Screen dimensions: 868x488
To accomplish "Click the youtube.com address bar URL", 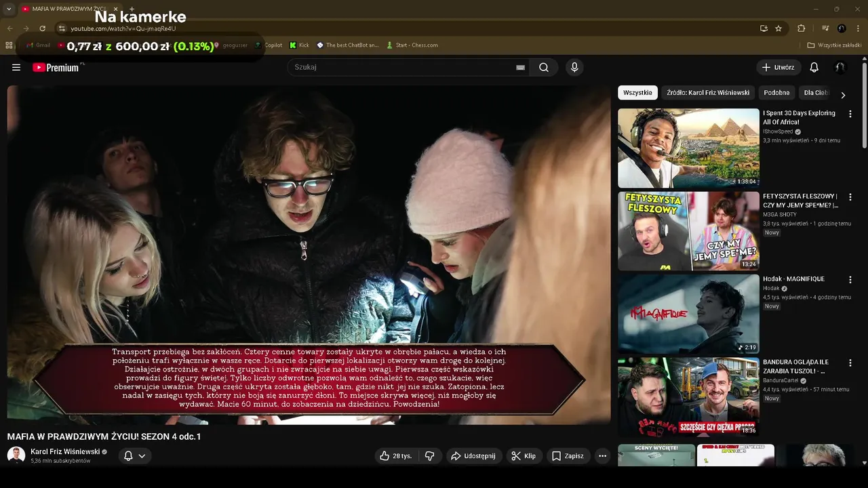I will click(123, 28).
